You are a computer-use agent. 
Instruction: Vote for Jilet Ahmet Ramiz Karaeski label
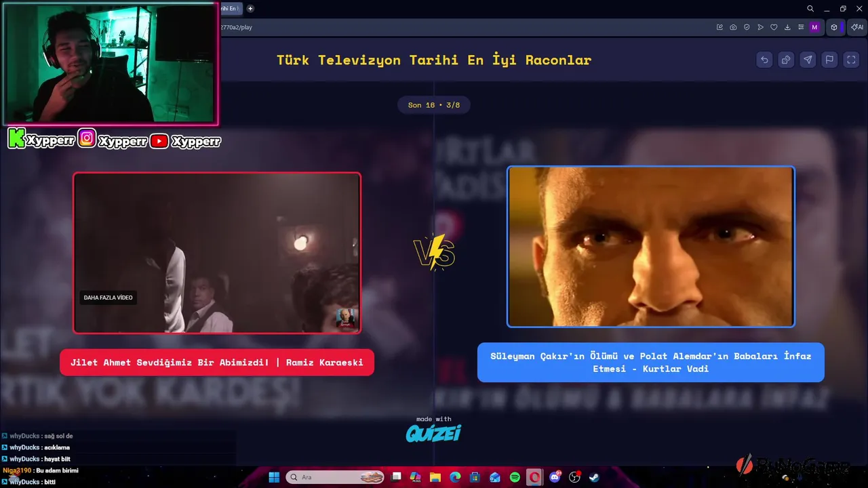tap(217, 363)
